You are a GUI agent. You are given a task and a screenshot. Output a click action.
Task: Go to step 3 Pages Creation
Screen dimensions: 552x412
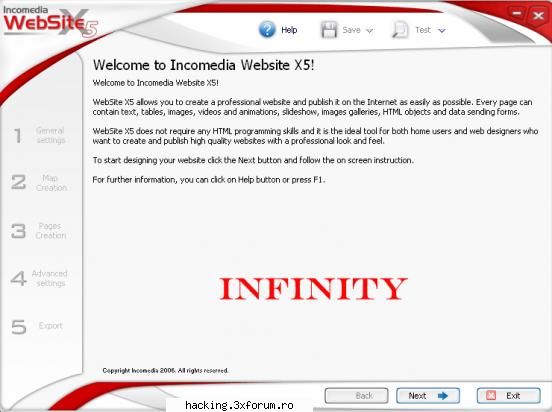pos(39,231)
